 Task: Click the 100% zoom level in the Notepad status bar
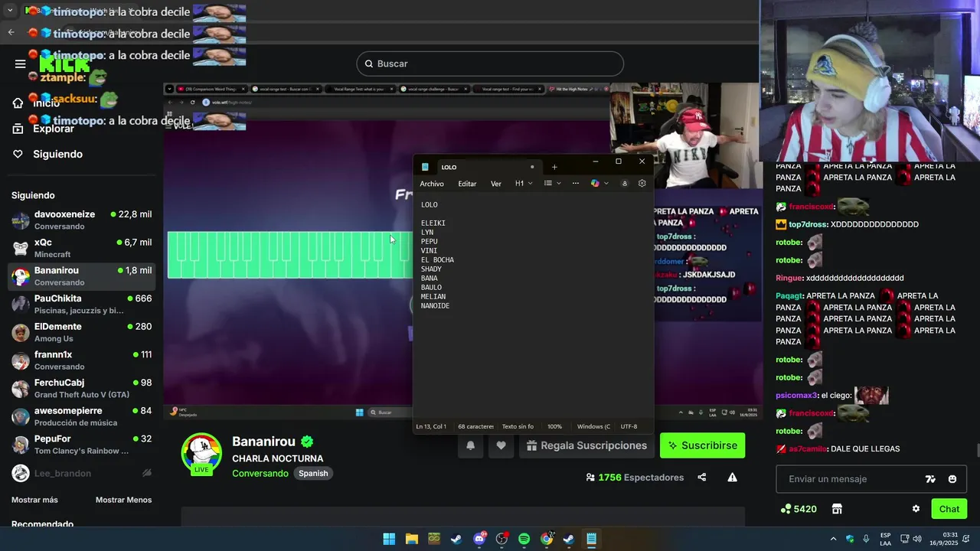554,426
